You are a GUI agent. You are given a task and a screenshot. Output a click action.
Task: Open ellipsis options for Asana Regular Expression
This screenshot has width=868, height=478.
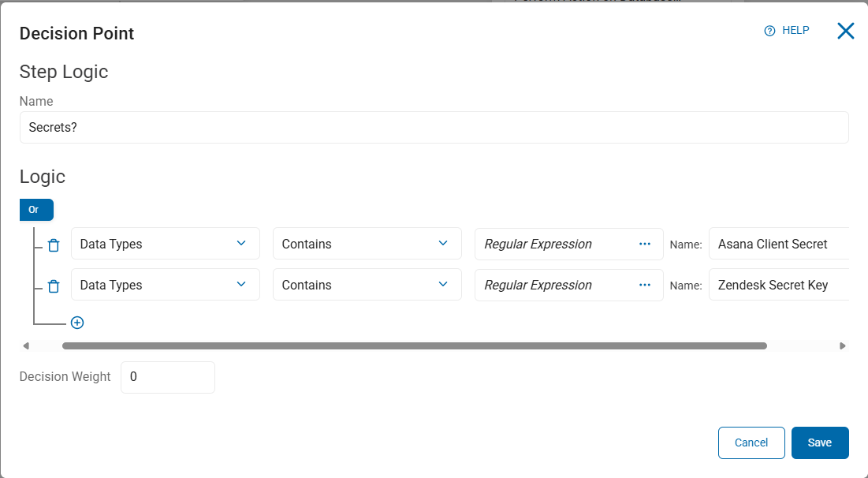(x=645, y=244)
